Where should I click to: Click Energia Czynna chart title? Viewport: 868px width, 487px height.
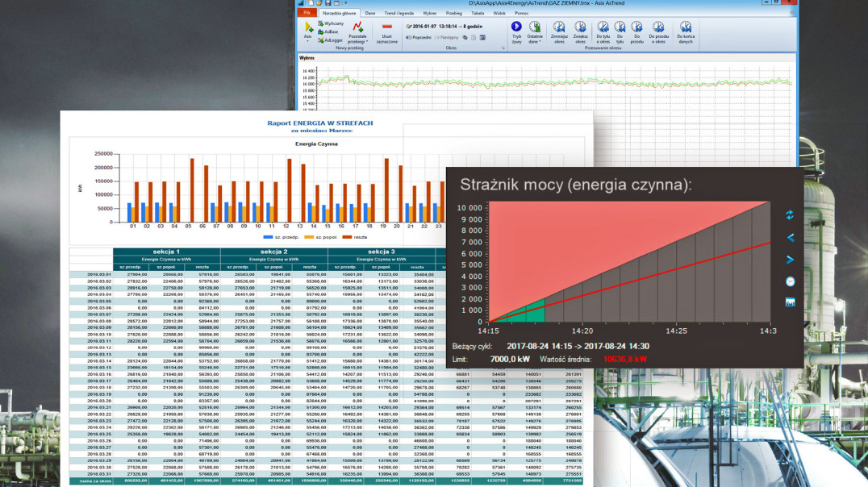316,144
